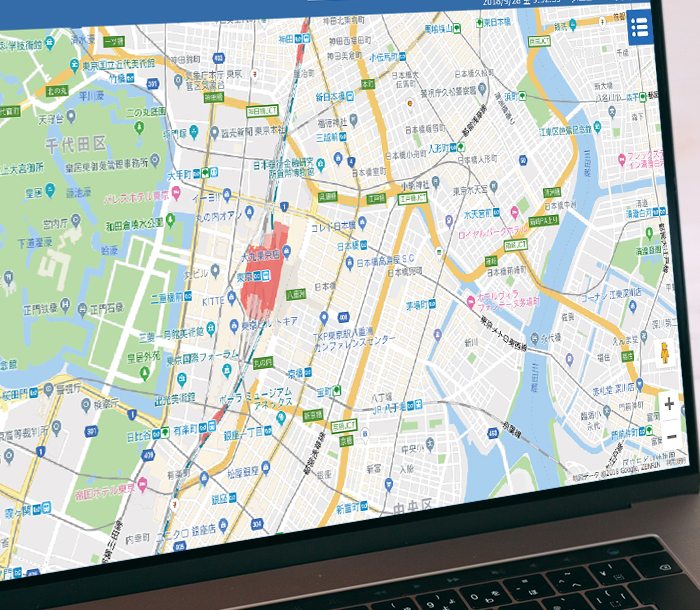Click the 人形町 station icon
Screen dimensions: 700x610
pos(458,146)
